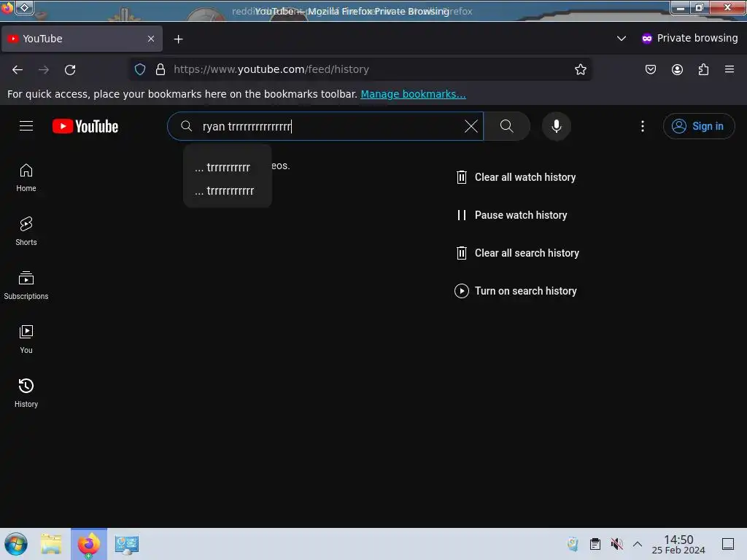The width and height of the screenshot is (747, 560).
Task: Open History in the sidebar
Action: tap(26, 393)
